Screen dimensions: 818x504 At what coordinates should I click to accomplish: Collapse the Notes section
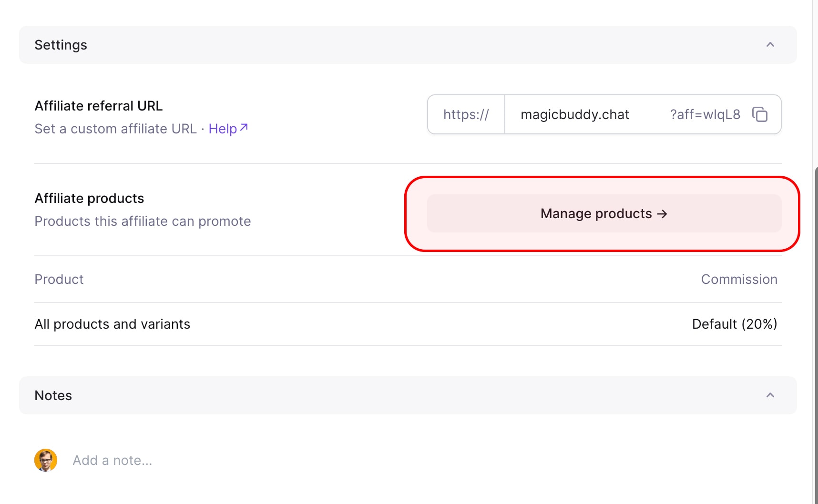pos(770,395)
